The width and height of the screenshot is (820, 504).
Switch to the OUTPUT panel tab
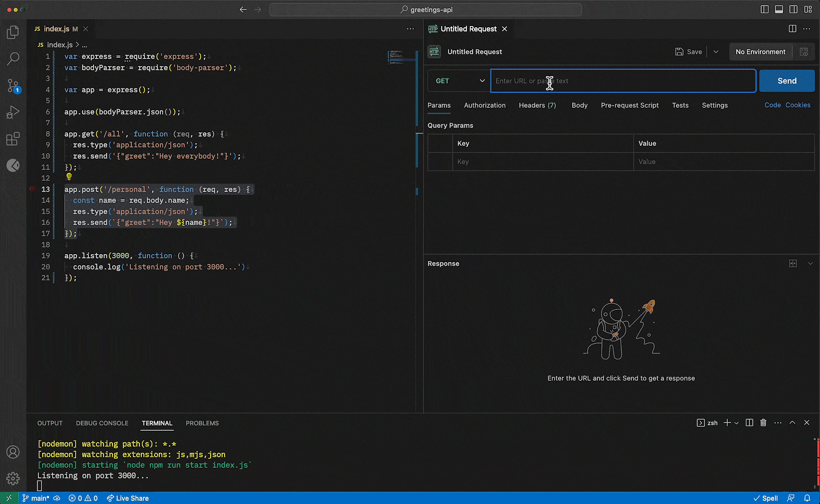50,423
